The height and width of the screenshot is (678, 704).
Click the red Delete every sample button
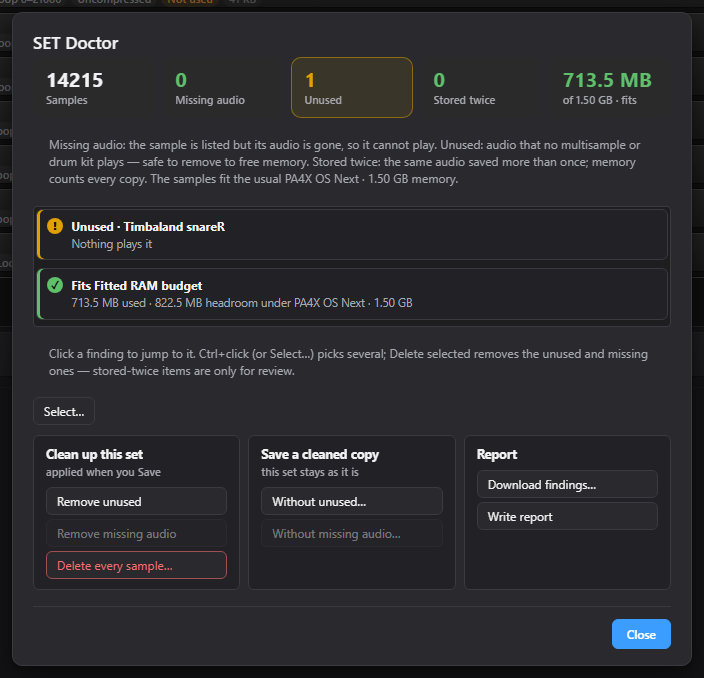tap(136, 565)
